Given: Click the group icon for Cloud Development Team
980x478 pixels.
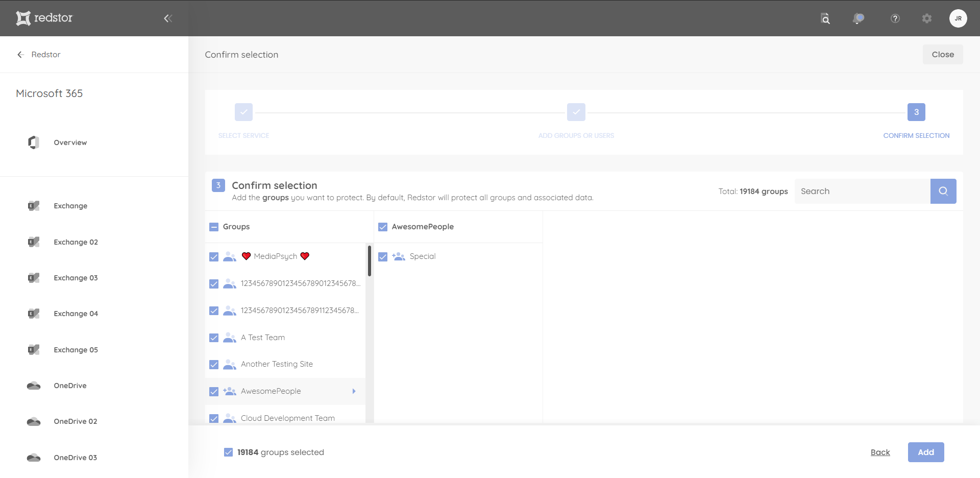Looking at the screenshot, I should point(230,418).
